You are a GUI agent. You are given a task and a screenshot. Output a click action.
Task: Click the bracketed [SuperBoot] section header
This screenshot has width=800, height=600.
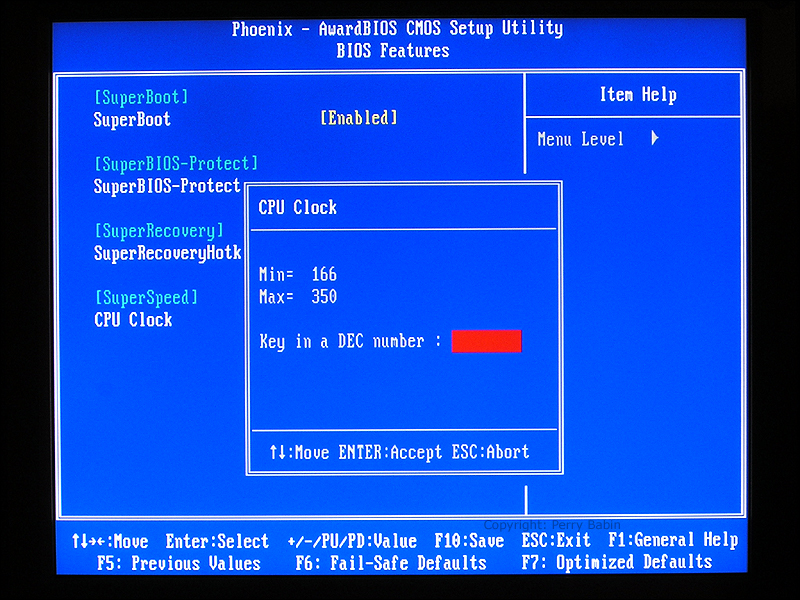141,97
